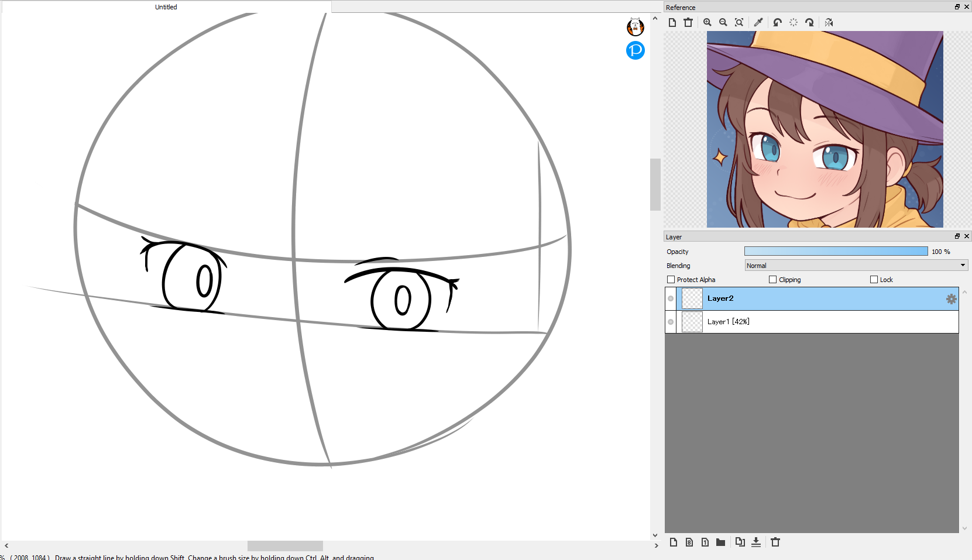
Task: Create a new layer folder
Action: pos(721,542)
